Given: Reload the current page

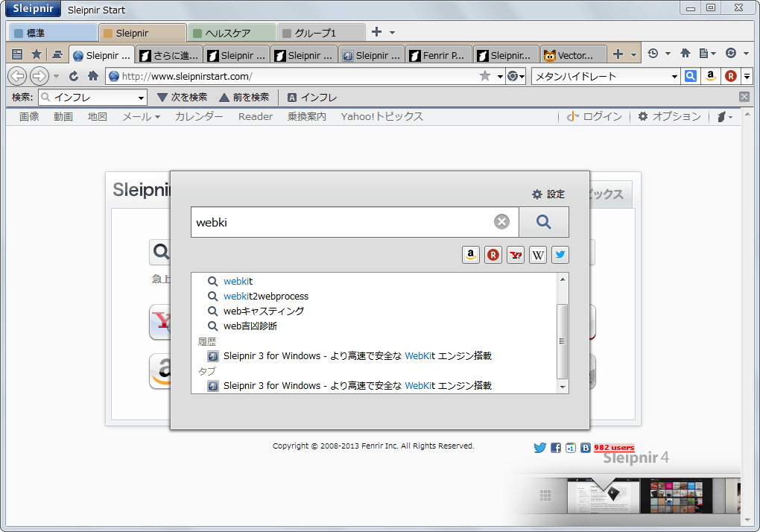Looking at the screenshot, I should pos(74,76).
